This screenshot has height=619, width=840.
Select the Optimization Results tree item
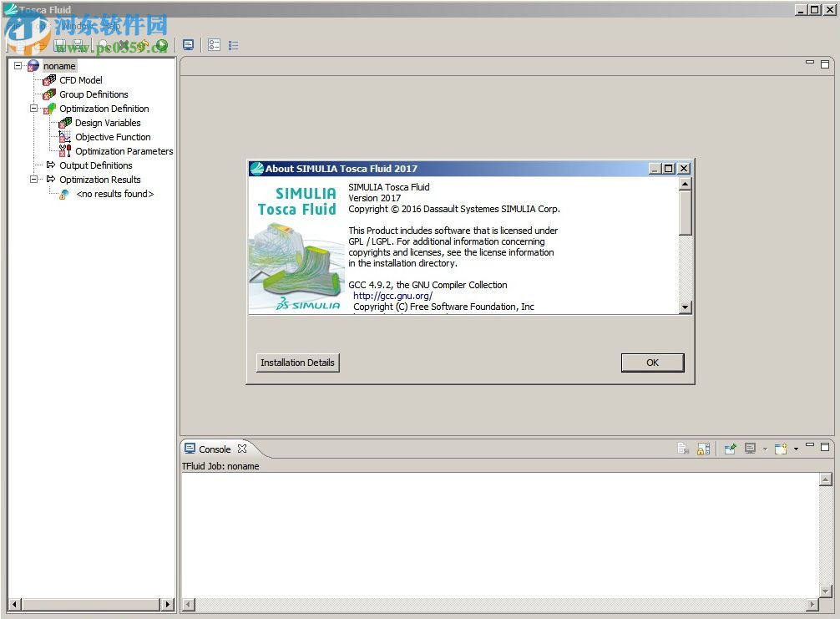pos(99,180)
